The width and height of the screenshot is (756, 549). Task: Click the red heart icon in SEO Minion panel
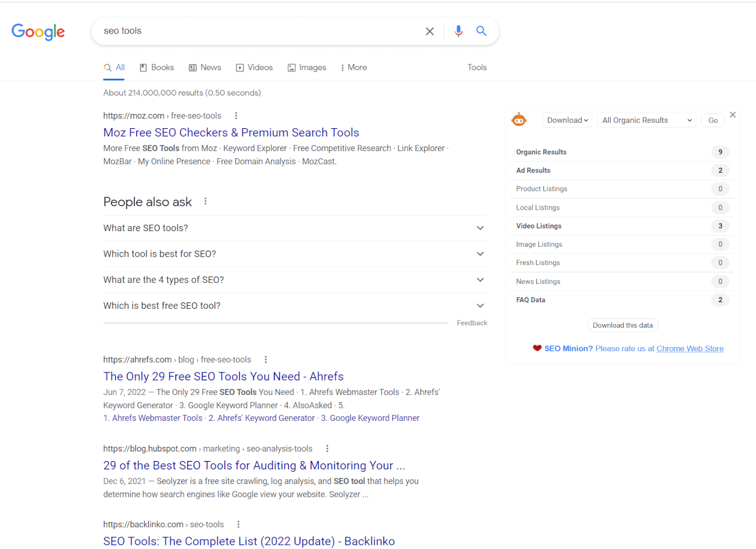coord(537,348)
